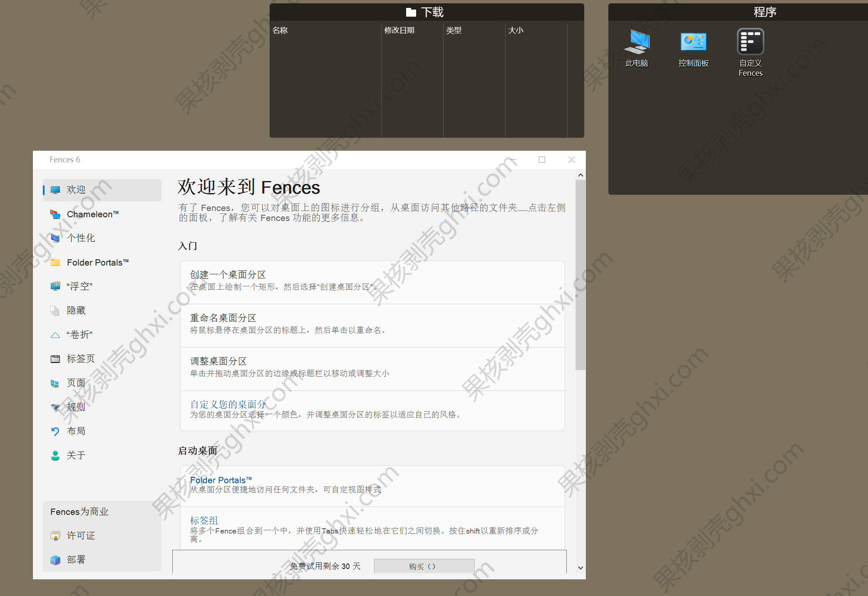Viewport: 868px width, 596px height.
Task: Sort by the 名称 column header
Action: pyautogui.click(x=280, y=30)
